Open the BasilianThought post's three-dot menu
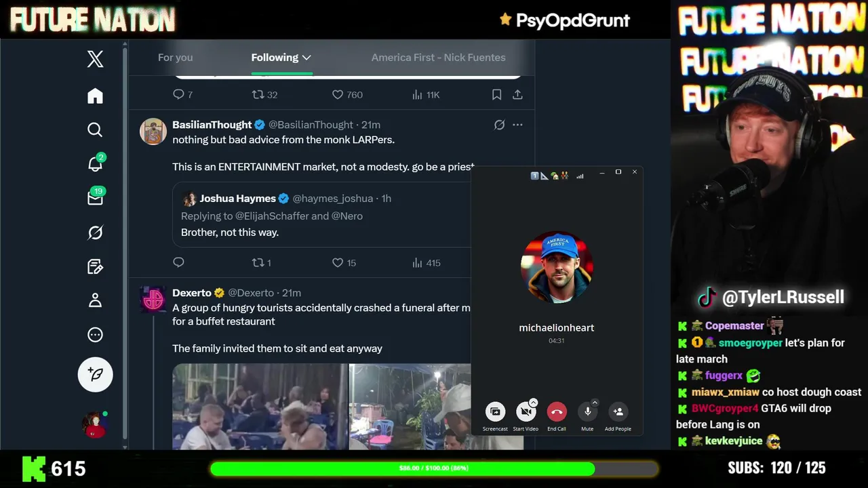868x488 pixels. [x=517, y=125]
